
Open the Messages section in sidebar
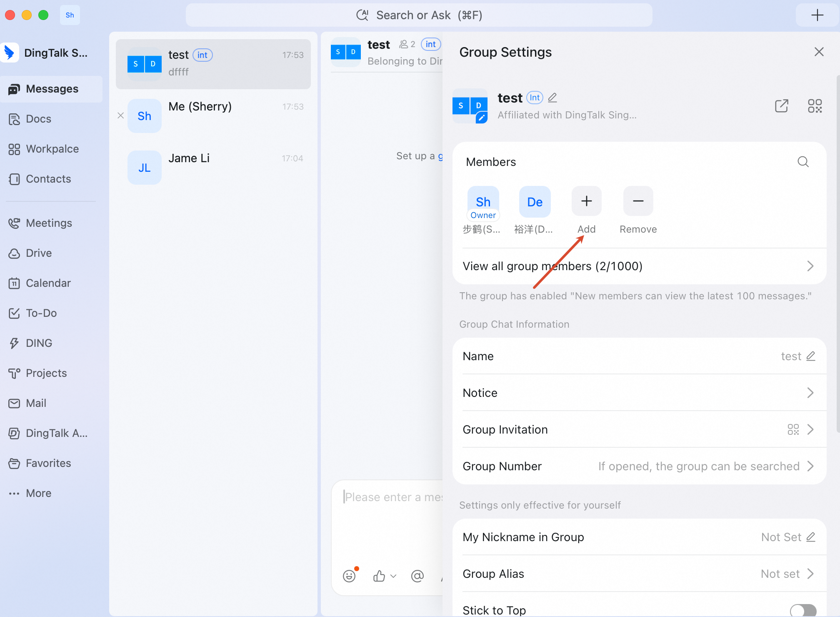(x=51, y=89)
